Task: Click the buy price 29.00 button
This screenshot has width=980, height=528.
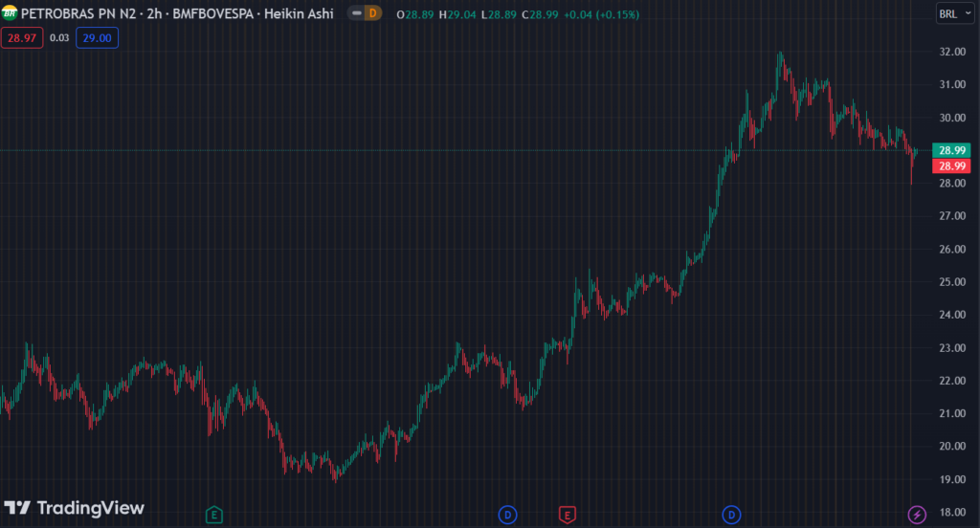Action: point(97,38)
